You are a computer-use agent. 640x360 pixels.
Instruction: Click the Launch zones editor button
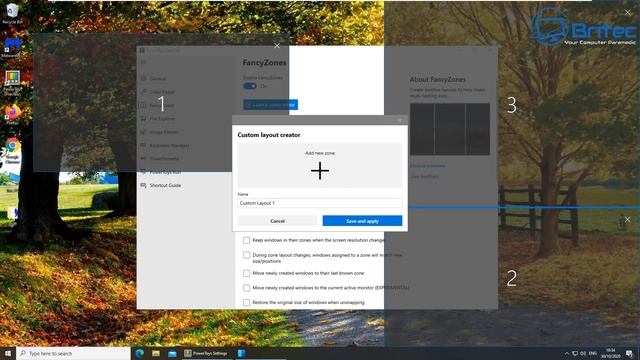(x=270, y=105)
